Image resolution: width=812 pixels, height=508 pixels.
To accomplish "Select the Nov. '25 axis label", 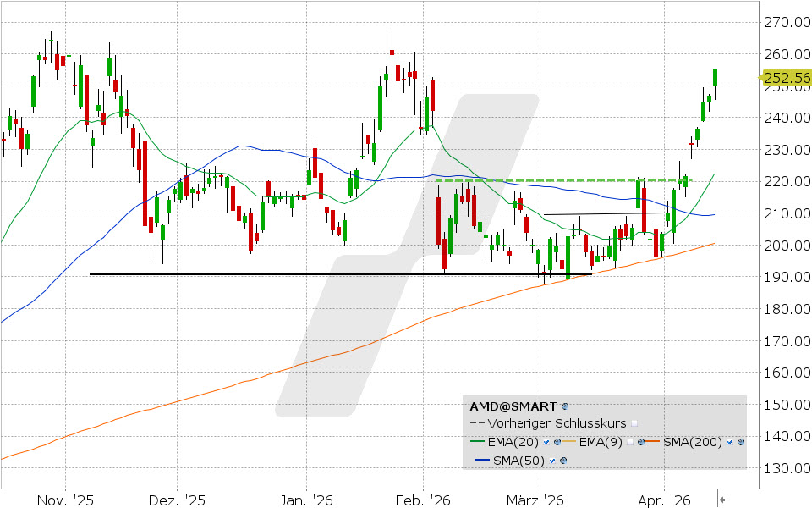I will [64, 500].
